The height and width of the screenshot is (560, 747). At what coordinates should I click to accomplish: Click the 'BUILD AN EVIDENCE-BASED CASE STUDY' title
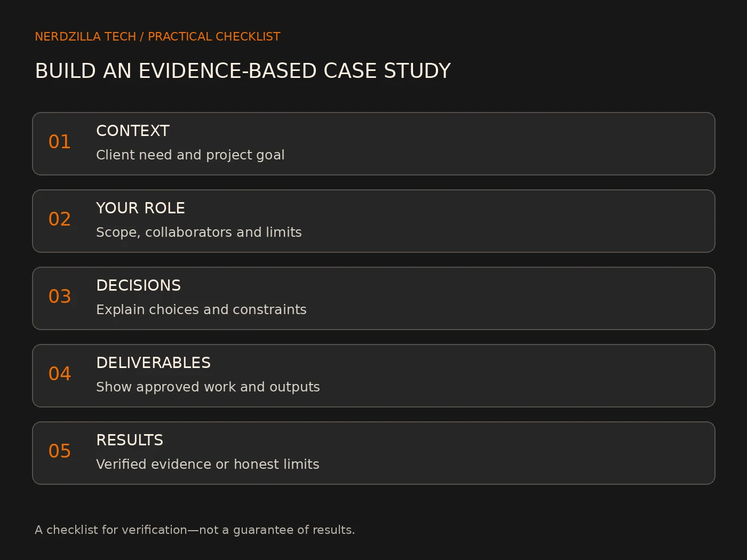[x=243, y=71]
